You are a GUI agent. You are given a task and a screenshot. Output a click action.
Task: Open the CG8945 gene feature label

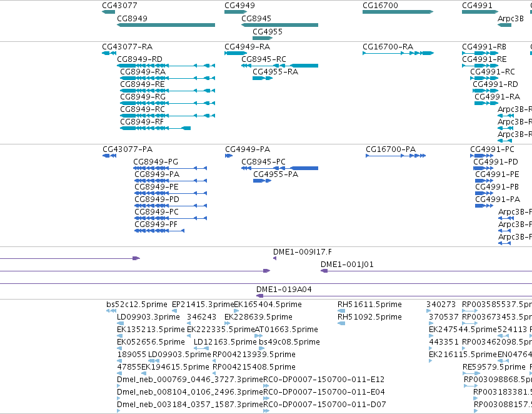click(256, 18)
